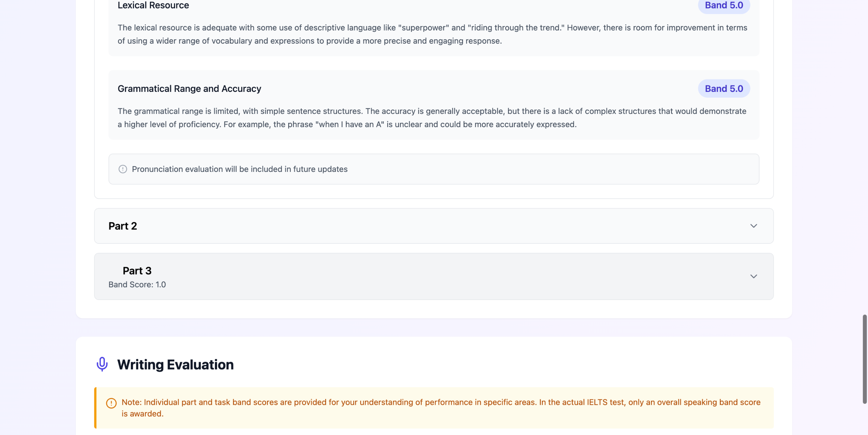The height and width of the screenshot is (435, 868).
Task: Click the Band Score: 1.0 text
Action: pos(137,284)
